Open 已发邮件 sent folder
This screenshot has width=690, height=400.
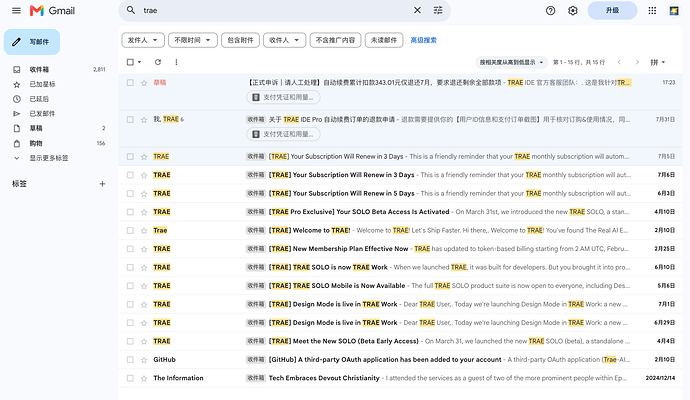point(59,114)
